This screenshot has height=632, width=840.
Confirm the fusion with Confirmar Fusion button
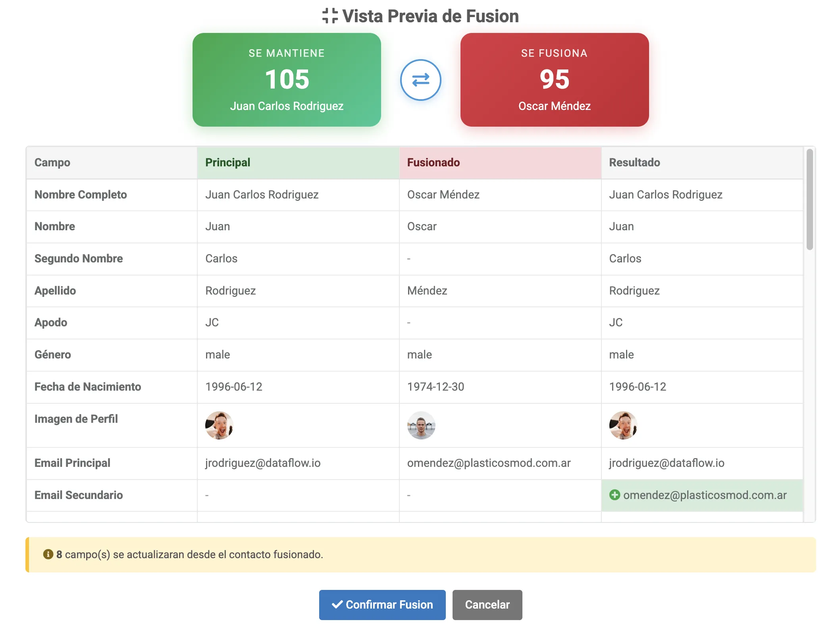tap(382, 605)
